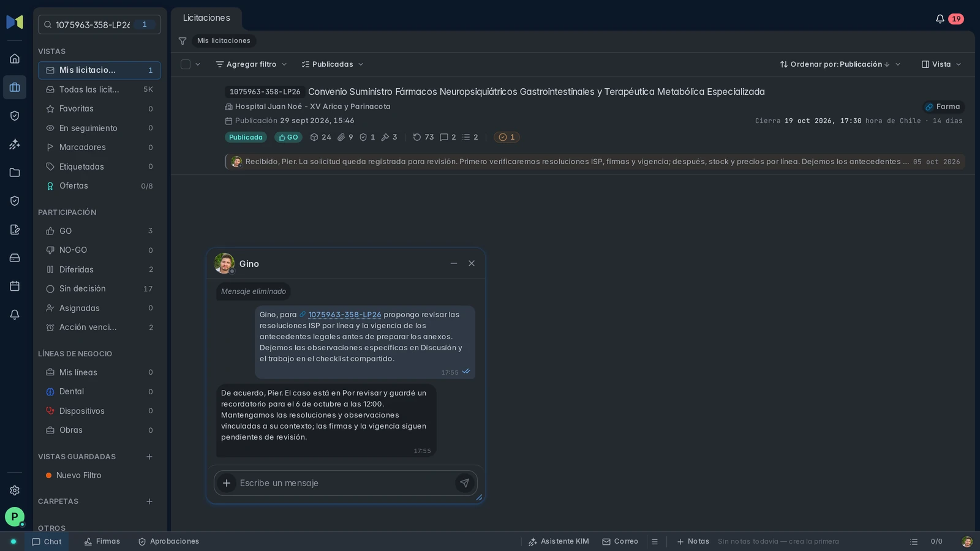
Task: Open the Publicadas status dropdown
Action: [x=333, y=64]
